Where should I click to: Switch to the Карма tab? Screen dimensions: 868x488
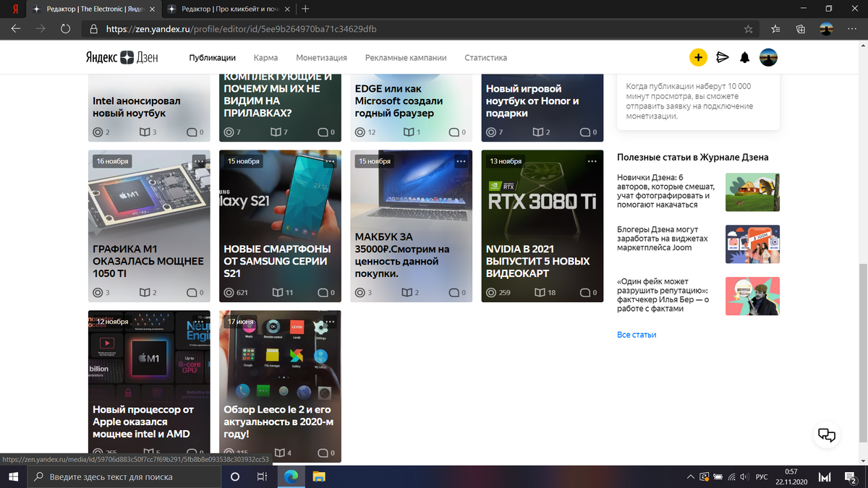click(x=265, y=58)
